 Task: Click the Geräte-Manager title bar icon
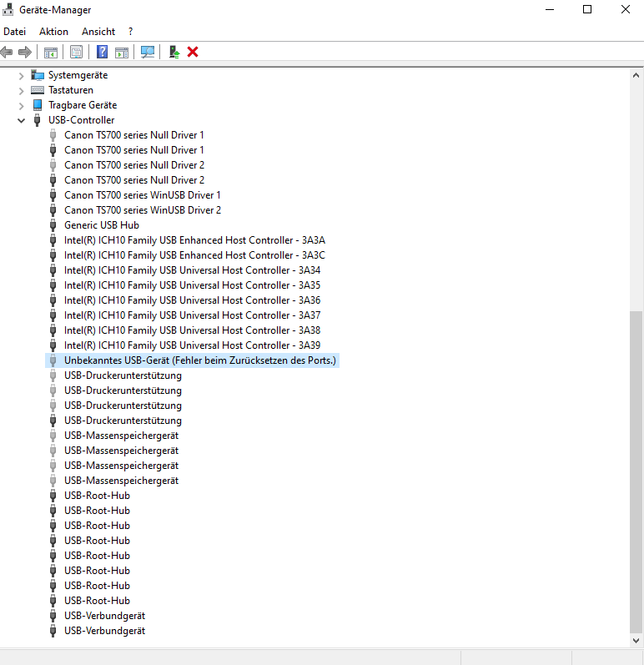tap(8, 9)
